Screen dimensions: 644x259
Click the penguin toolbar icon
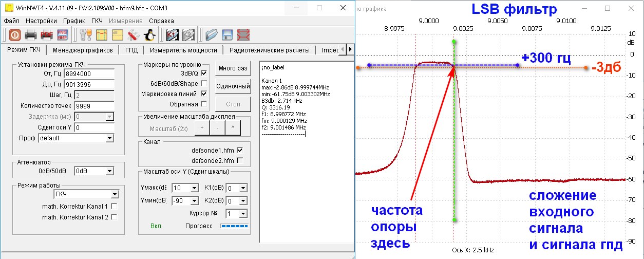coord(149,35)
